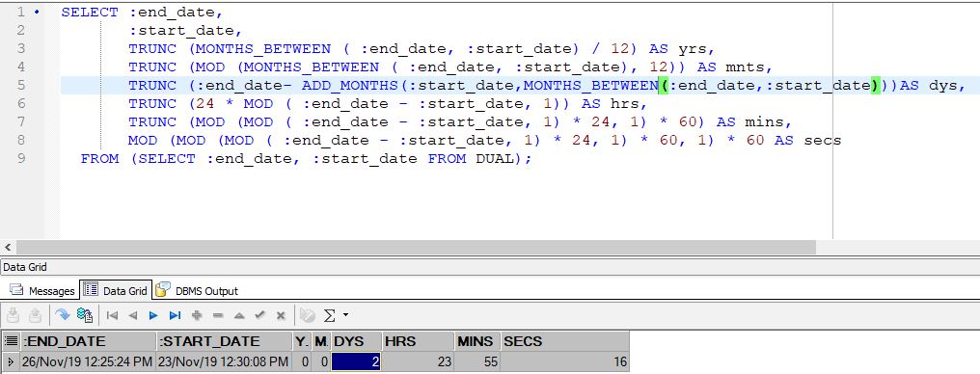Click the editor horizontal scrollbar thumb

tap(417, 248)
